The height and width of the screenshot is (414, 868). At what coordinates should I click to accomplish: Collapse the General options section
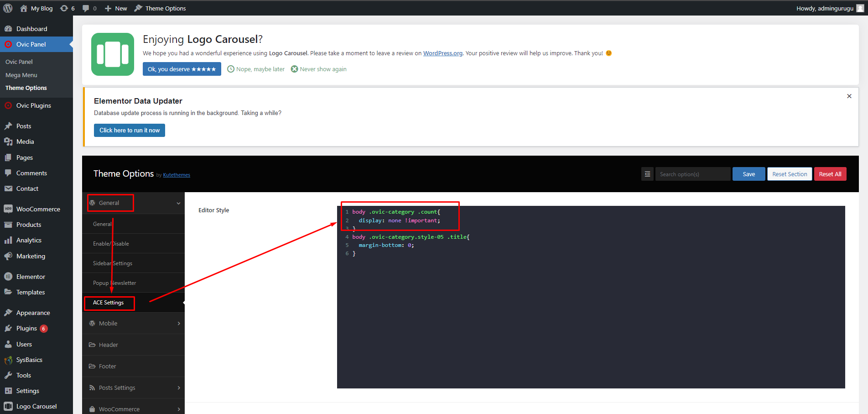pos(134,203)
